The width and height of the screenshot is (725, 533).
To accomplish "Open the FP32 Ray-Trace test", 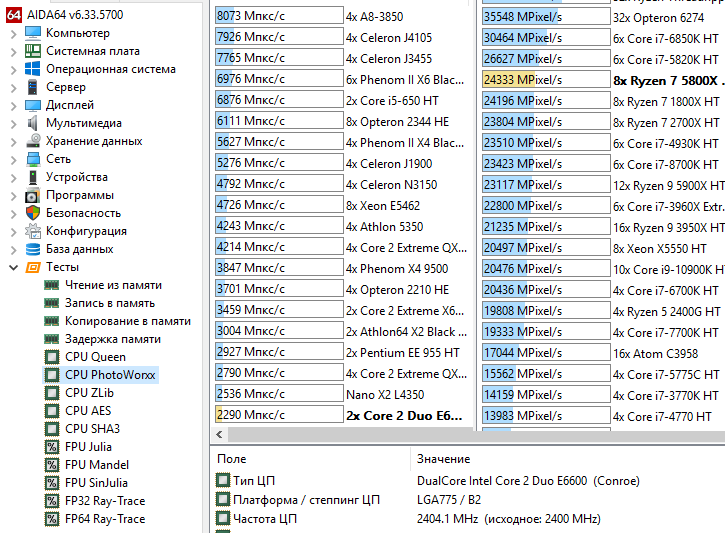I will [x=105, y=501].
